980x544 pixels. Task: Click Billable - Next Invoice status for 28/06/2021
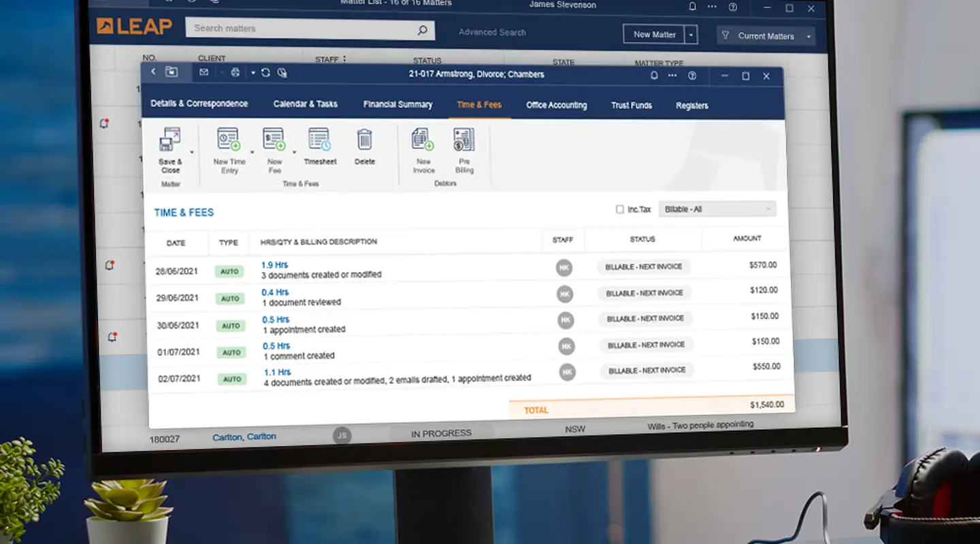click(x=644, y=267)
